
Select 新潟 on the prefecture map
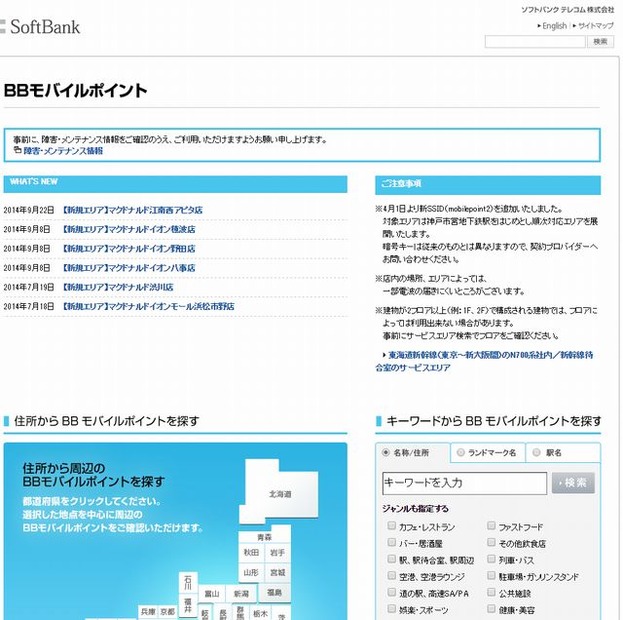[x=241, y=593]
